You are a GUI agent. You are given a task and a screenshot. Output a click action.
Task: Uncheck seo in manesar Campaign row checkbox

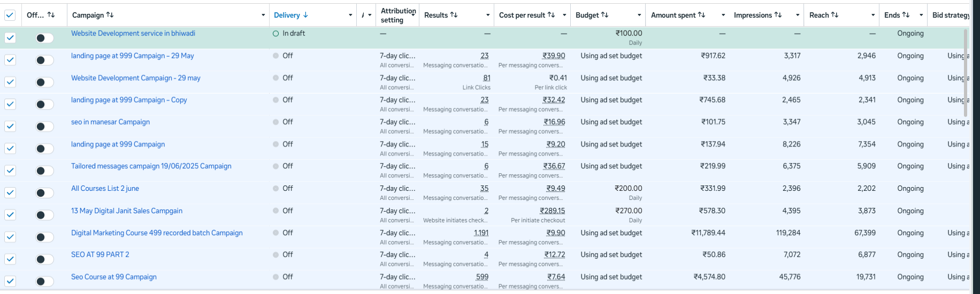10,126
